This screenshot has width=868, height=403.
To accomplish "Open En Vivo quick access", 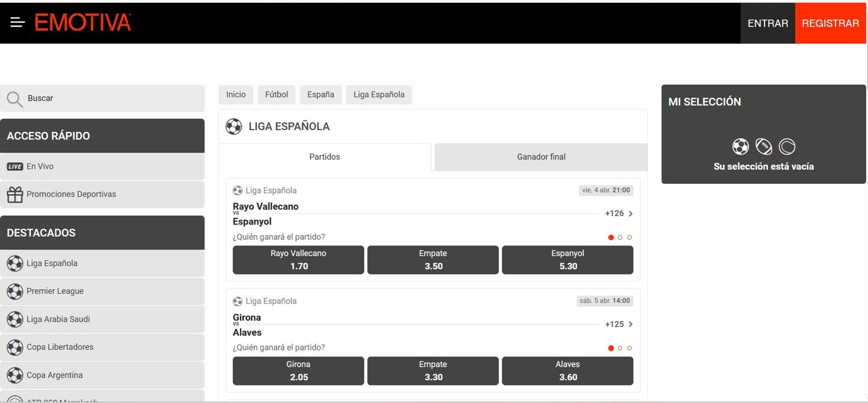I will pos(102,166).
